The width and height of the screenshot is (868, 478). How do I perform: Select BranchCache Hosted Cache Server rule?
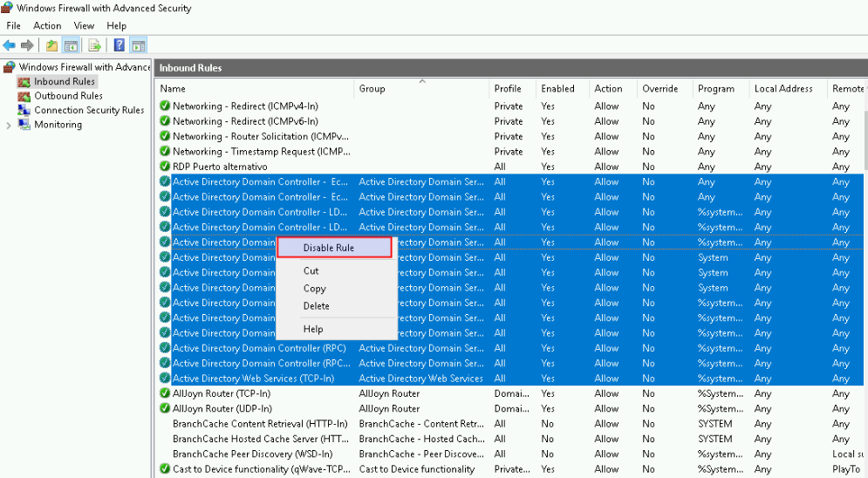[261, 439]
